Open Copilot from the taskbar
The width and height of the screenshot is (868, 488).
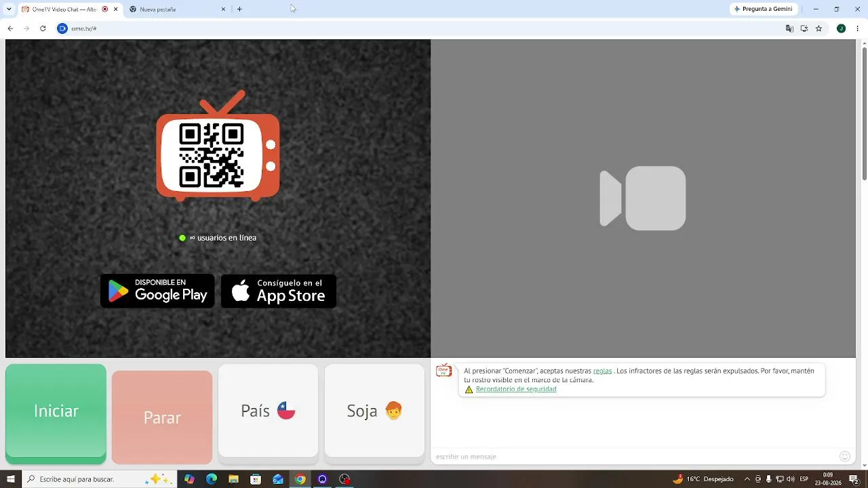(x=189, y=479)
